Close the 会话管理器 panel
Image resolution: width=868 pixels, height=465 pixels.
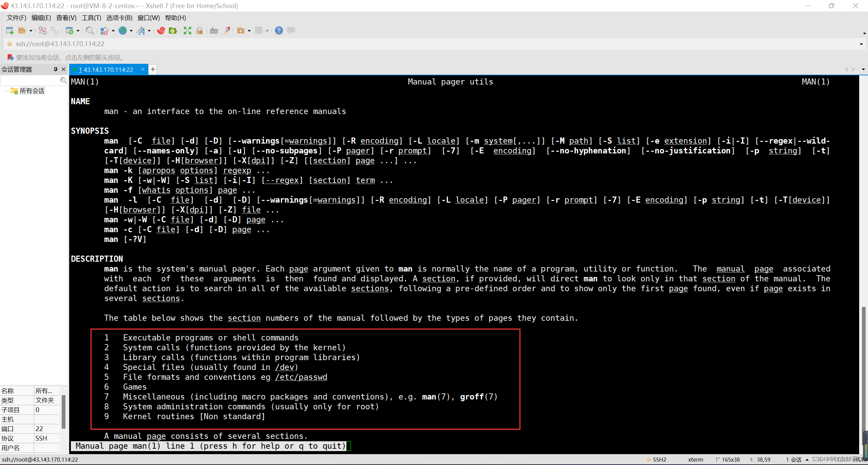tap(63, 69)
